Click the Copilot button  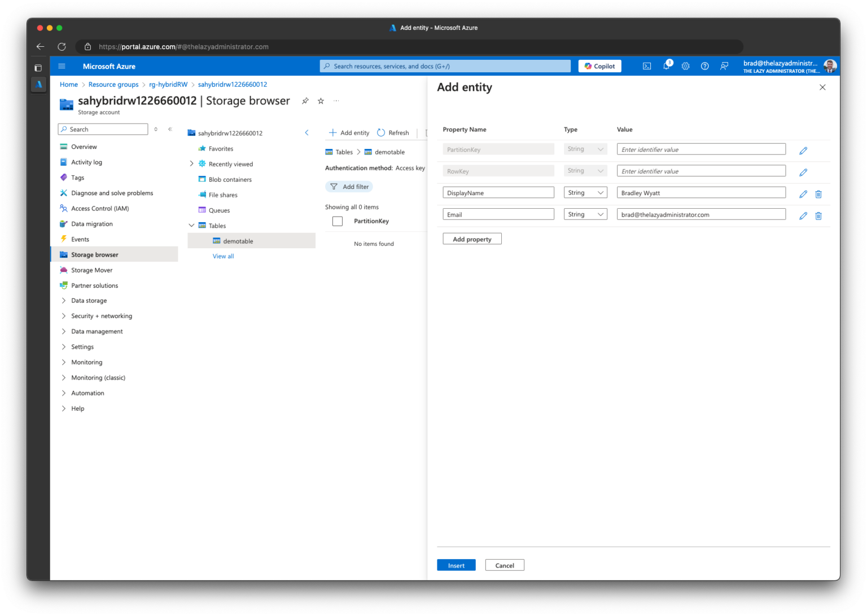[x=599, y=66]
